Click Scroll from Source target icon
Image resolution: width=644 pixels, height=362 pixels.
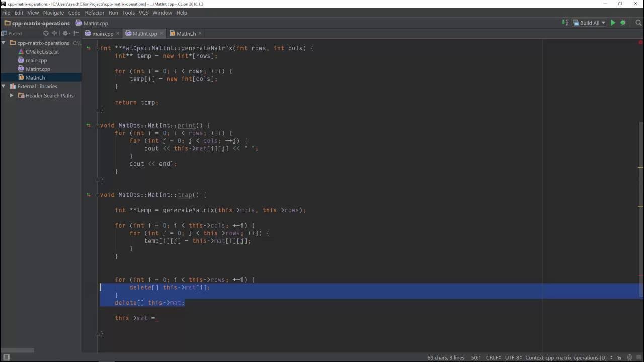[x=46, y=33]
